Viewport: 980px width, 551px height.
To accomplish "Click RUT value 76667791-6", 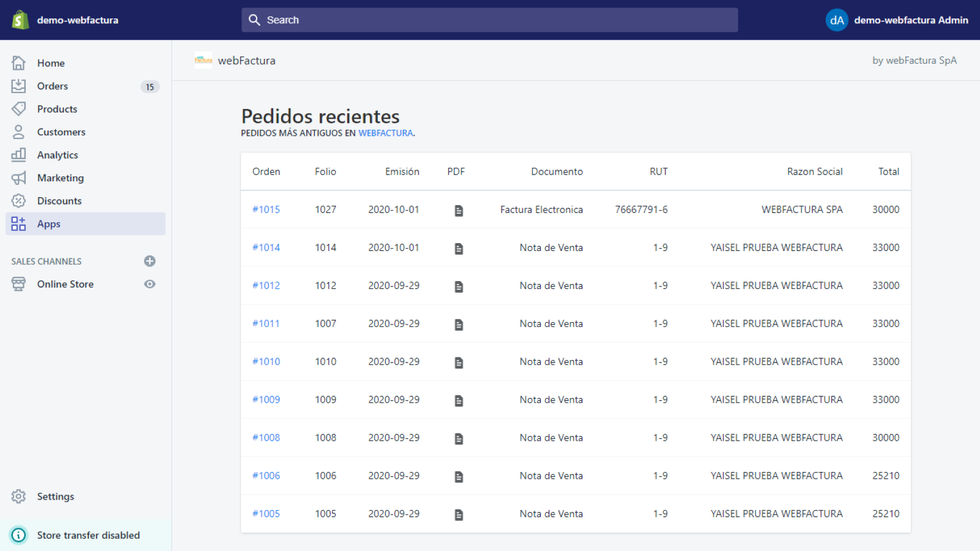I will pos(641,209).
